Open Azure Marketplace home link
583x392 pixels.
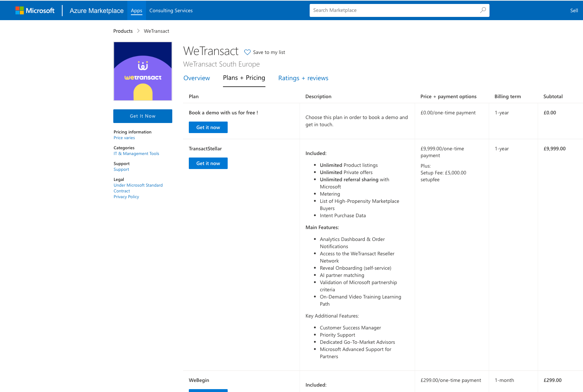[x=97, y=10]
